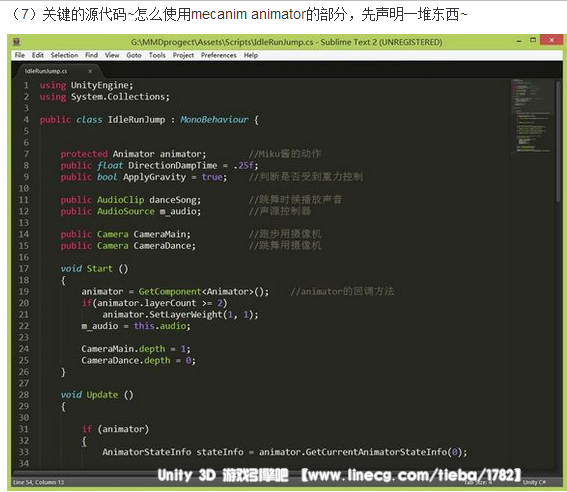Image resolution: width=567 pixels, height=492 pixels.
Task: Click the vertical scrollbar handle
Action: click(x=559, y=141)
